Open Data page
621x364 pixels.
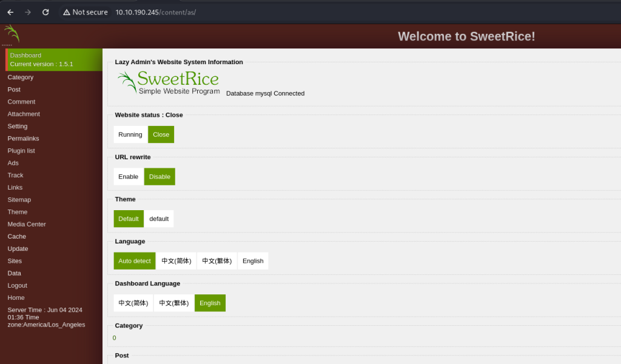[x=15, y=273]
